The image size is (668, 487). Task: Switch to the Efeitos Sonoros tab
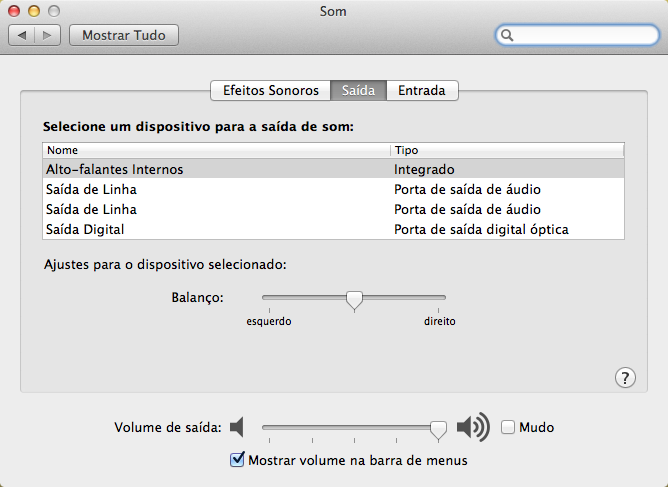270,90
